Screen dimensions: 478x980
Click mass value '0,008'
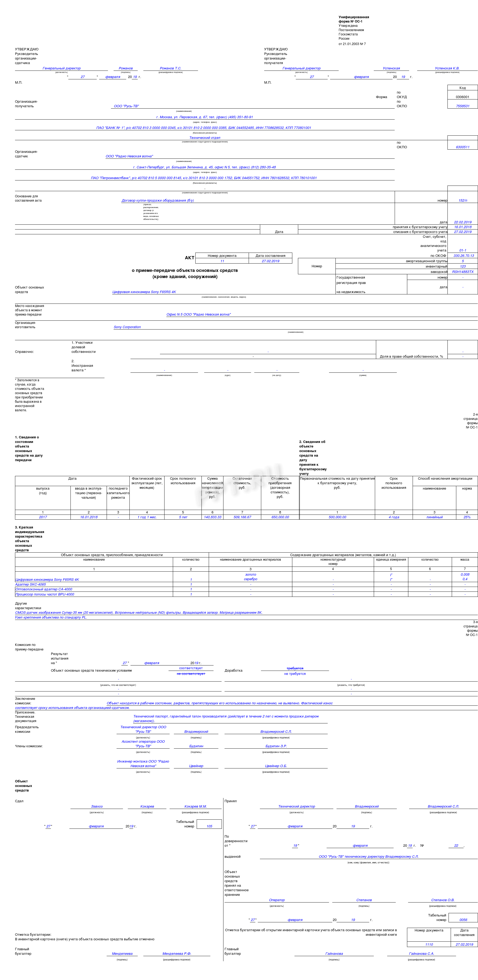[x=465, y=574]
